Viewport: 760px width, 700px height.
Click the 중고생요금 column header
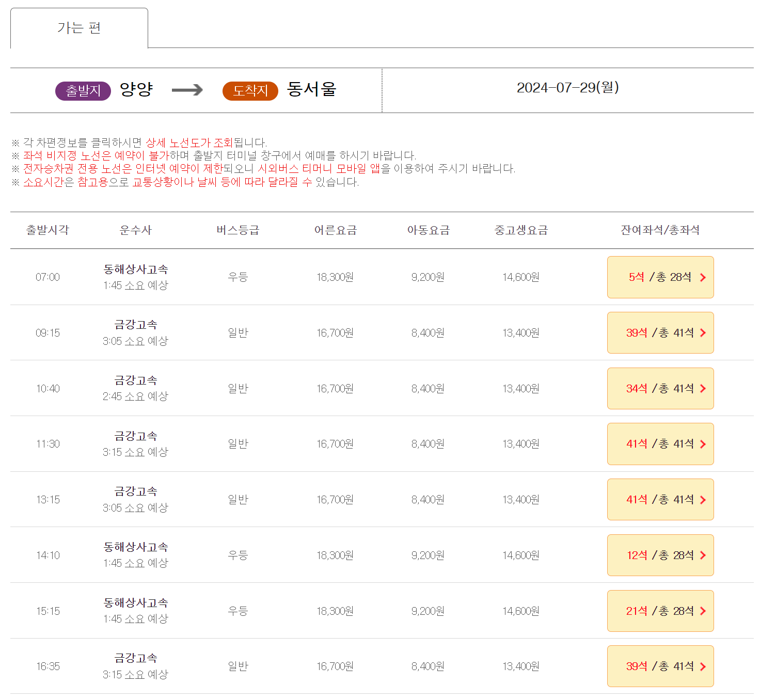(x=521, y=230)
